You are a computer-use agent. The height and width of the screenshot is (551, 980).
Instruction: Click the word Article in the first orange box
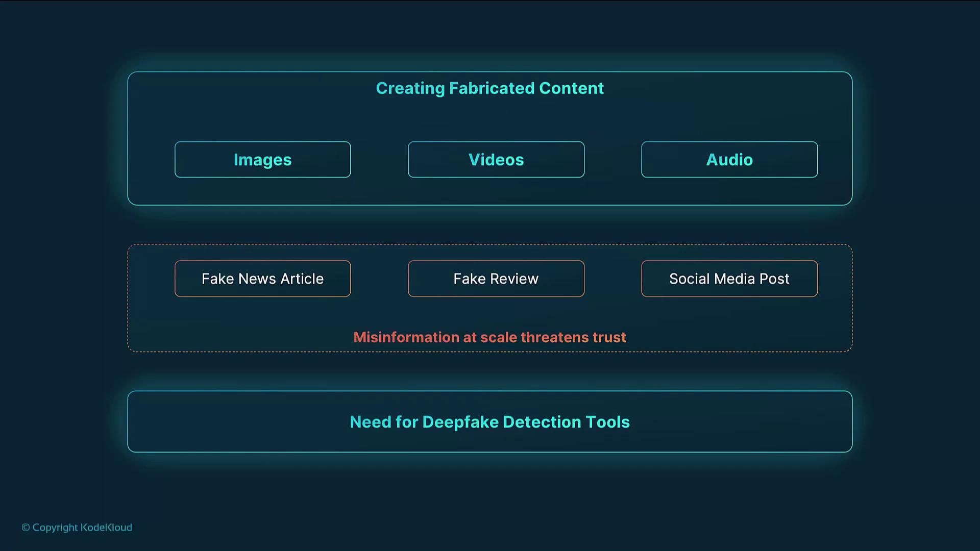click(x=302, y=279)
